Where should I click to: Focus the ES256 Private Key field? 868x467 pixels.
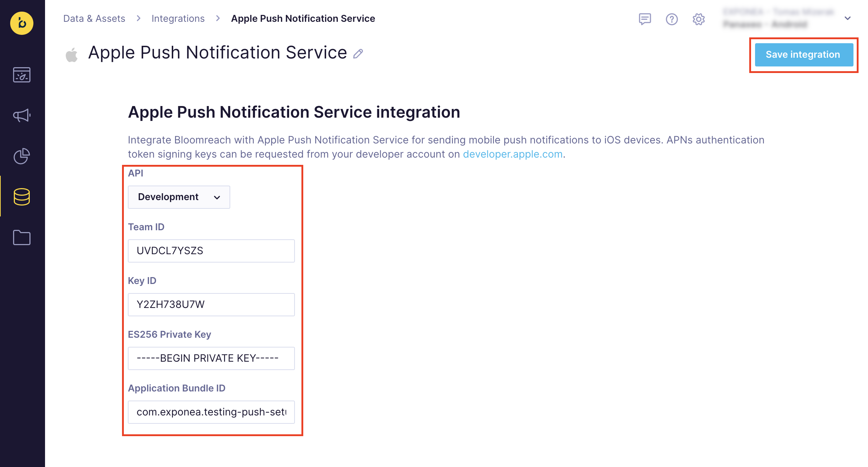211,358
